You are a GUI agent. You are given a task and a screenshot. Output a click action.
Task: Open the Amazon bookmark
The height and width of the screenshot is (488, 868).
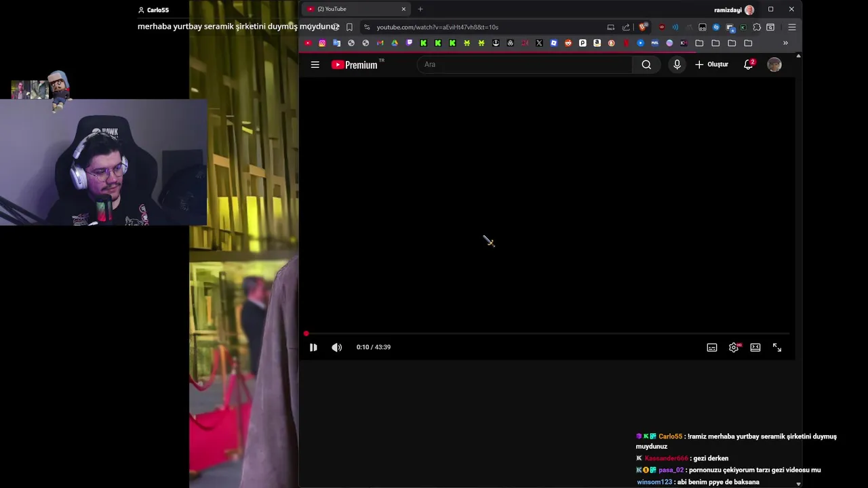[x=597, y=43]
